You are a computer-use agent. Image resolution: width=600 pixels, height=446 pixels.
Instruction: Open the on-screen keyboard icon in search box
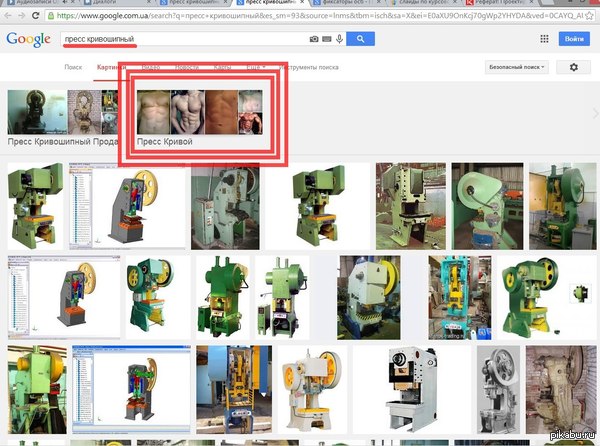click(327, 39)
